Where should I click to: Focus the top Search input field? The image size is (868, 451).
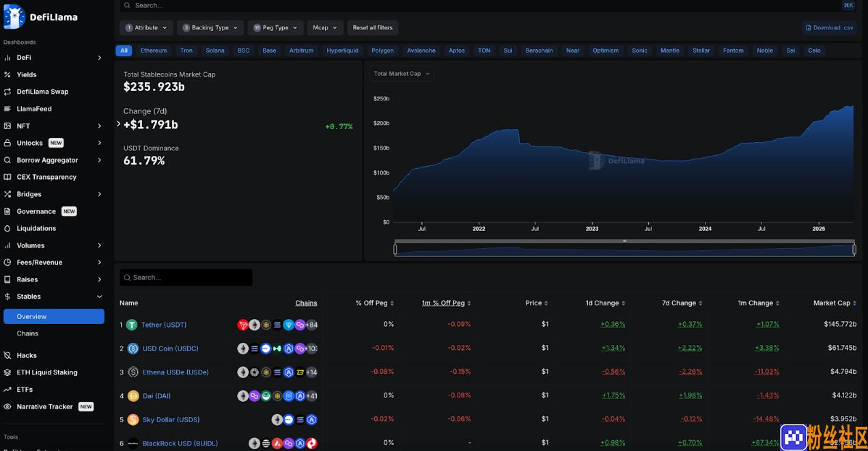click(488, 5)
